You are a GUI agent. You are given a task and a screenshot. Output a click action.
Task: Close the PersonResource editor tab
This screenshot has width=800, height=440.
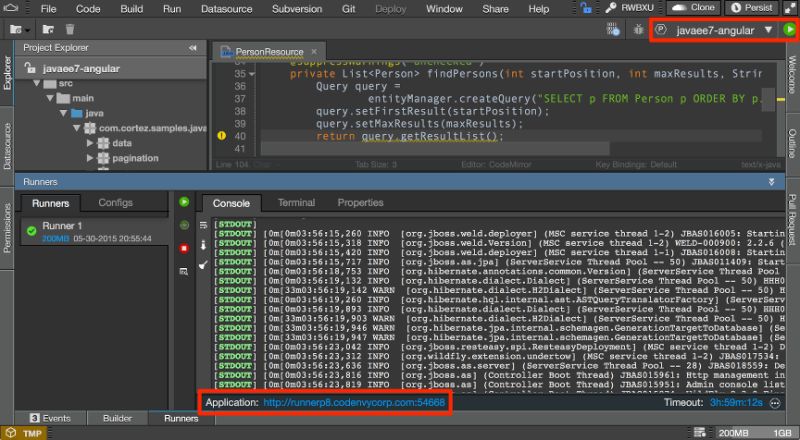(314, 52)
